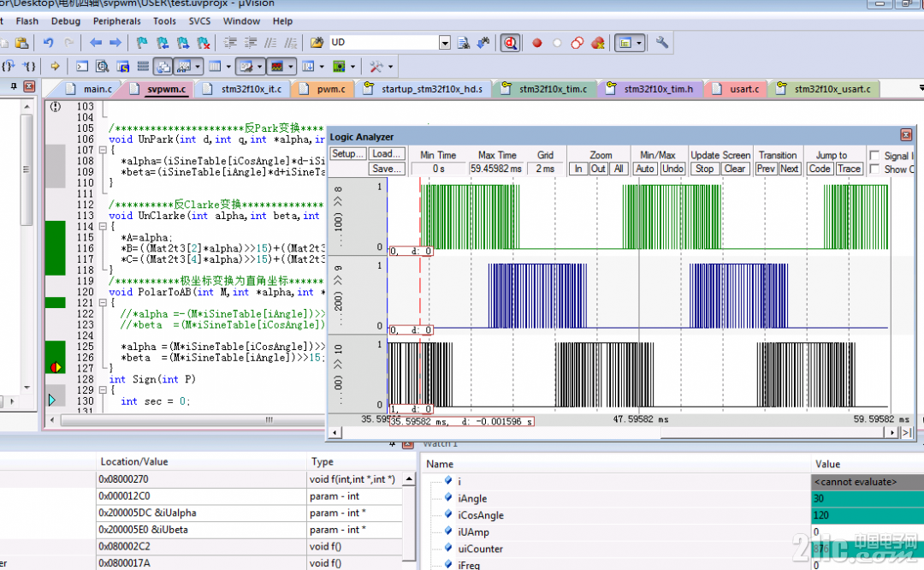Enable the Signal Info checkbox
This screenshot has height=570, width=924.
point(874,156)
